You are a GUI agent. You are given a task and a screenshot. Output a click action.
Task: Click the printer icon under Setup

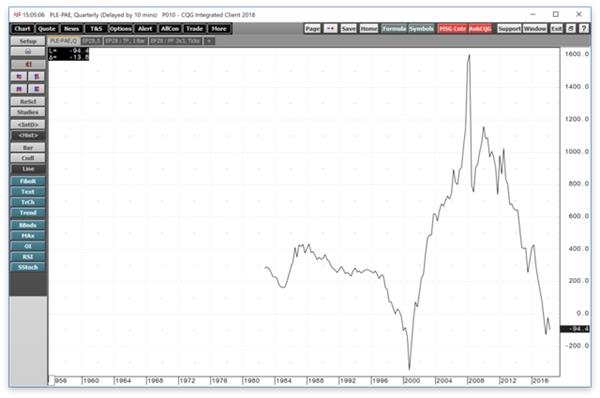(x=28, y=52)
